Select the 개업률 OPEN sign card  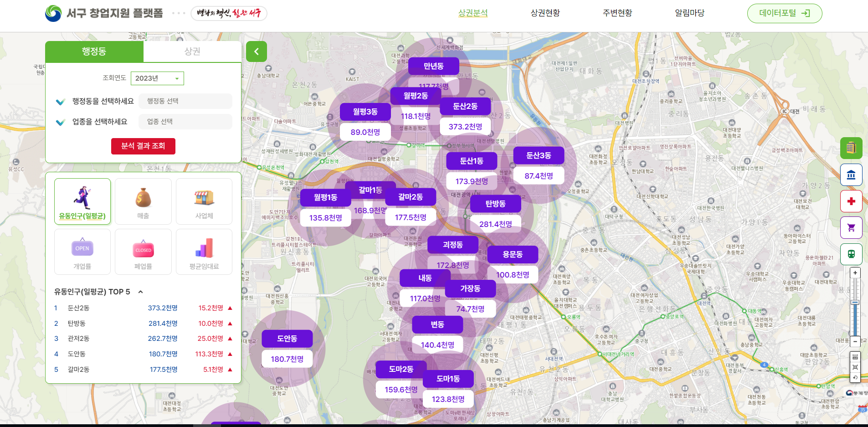[x=82, y=252]
